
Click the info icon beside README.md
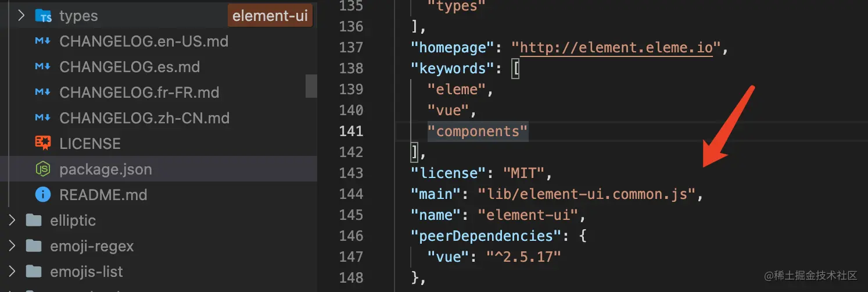point(43,194)
